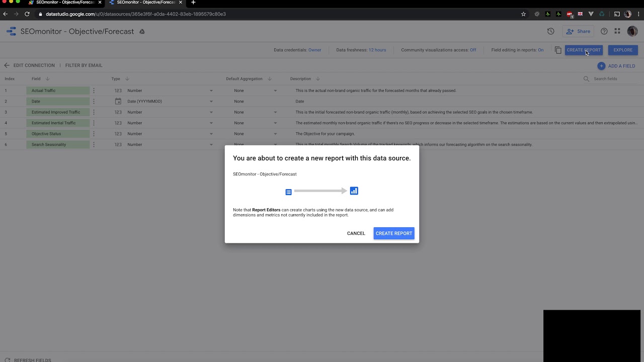
Task: Go back with EDIT CONNECTION arrow
Action: pyautogui.click(x=7, y=65)
